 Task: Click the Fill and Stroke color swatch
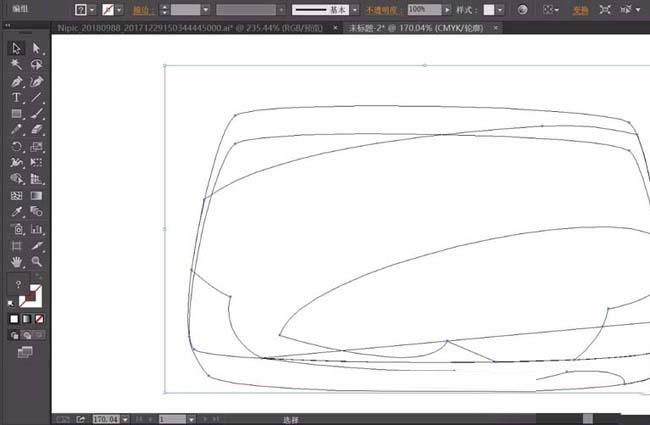(x=26, y=295)
